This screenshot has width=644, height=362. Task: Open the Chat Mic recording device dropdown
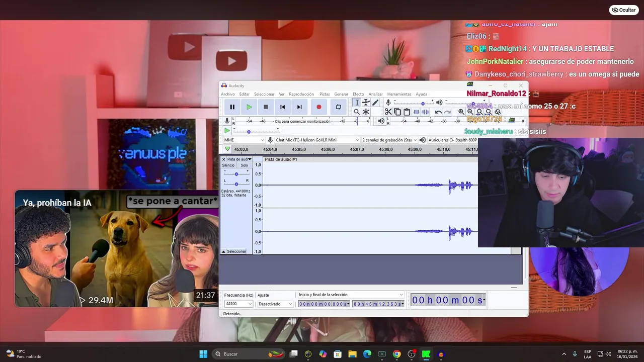tap(317, 140)
